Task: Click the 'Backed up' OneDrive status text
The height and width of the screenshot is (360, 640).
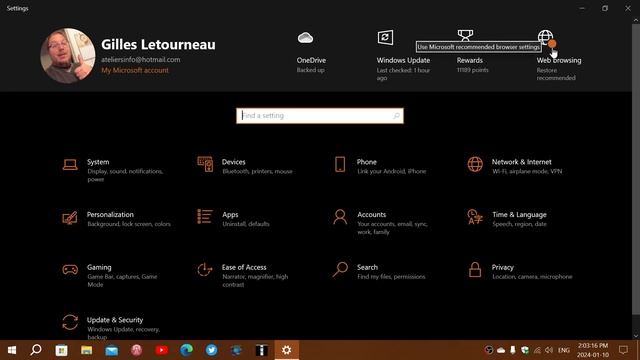Action: pyautogui.click(x=311, y=70)
